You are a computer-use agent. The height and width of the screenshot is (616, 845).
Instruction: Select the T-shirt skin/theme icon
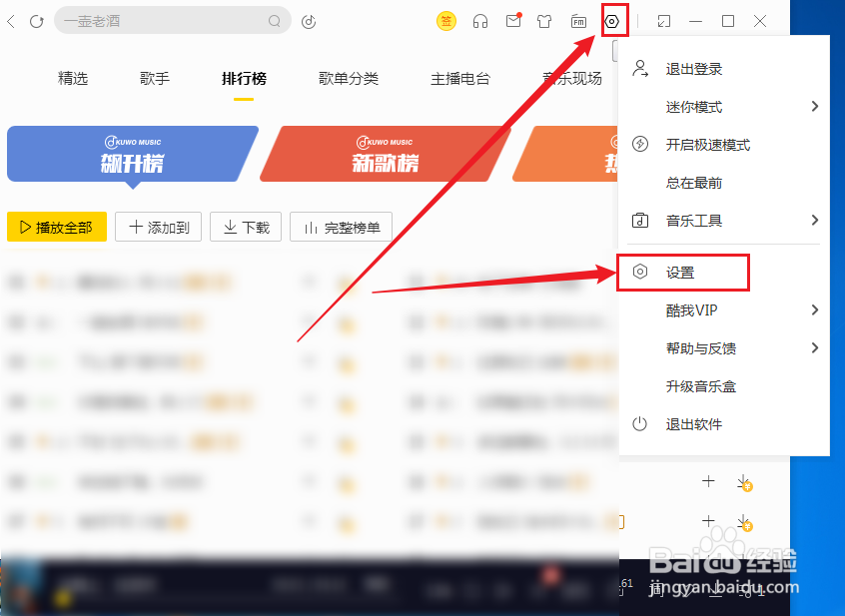[x=544, y=20]
